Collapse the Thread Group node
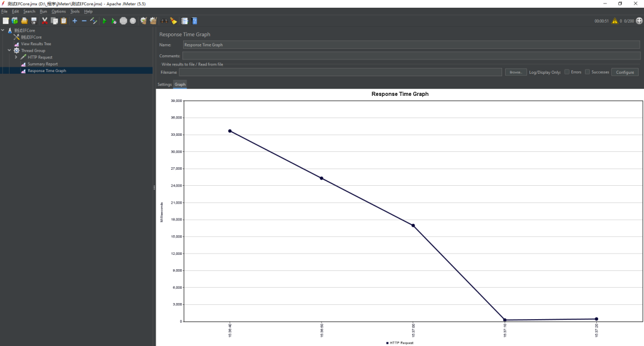644x346 pixels. click(10, 51)
